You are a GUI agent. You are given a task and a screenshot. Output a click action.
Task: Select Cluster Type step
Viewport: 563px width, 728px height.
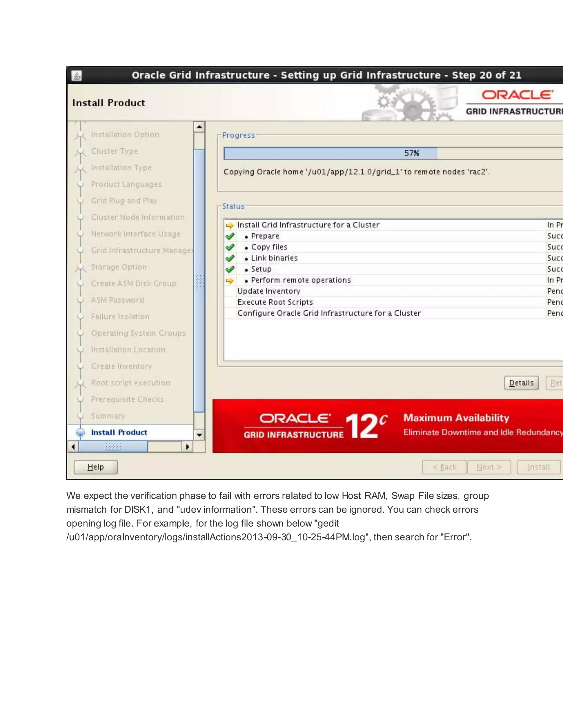(114, 151)
